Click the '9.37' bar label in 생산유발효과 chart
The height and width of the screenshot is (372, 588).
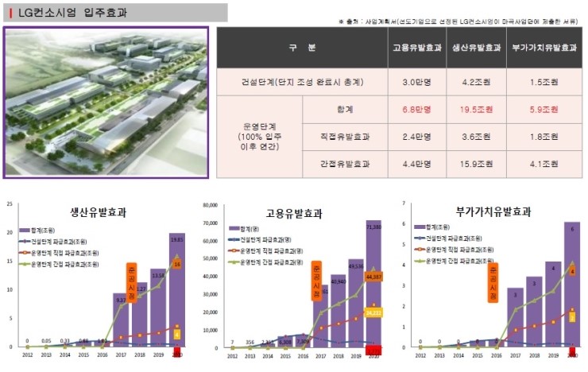[121, 300]
